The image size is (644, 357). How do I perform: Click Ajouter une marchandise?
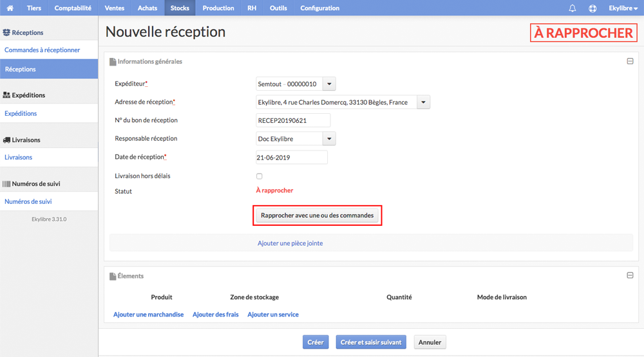pyautogui.click(x=148, y=315)
